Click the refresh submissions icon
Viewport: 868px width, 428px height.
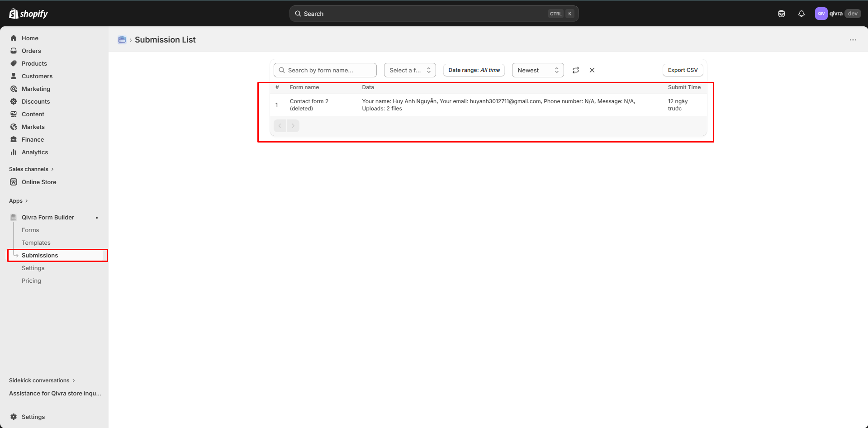(576, 70)
